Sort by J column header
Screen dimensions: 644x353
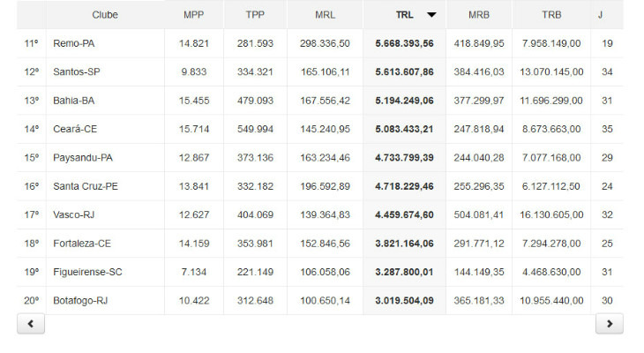[x=601, y=15]
